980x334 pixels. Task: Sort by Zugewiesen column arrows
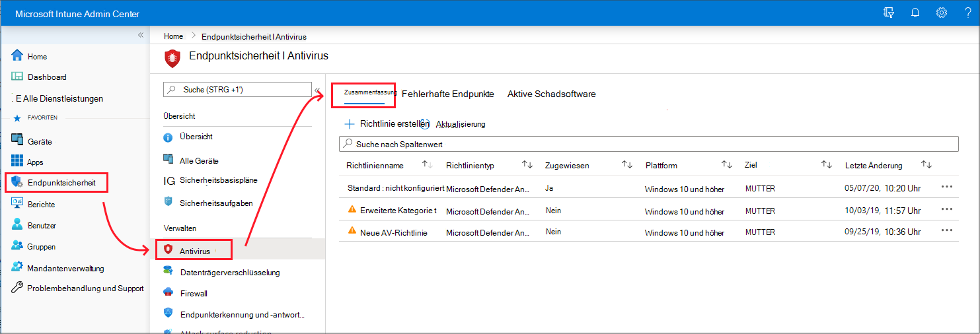point(627,165)
